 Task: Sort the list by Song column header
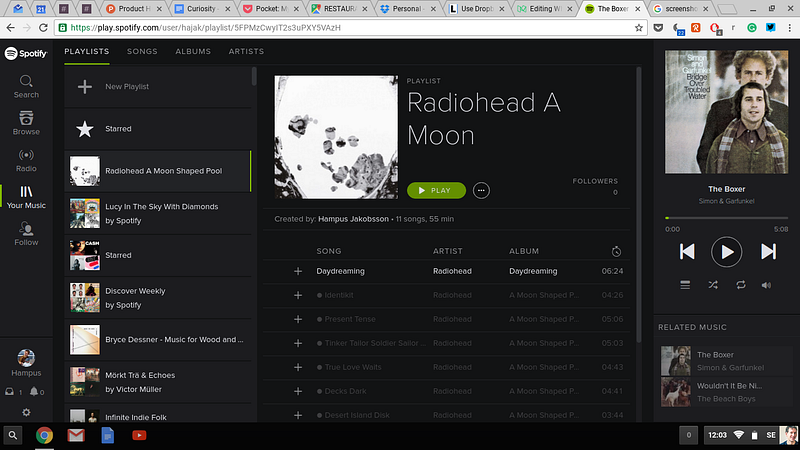coord(329,251)
